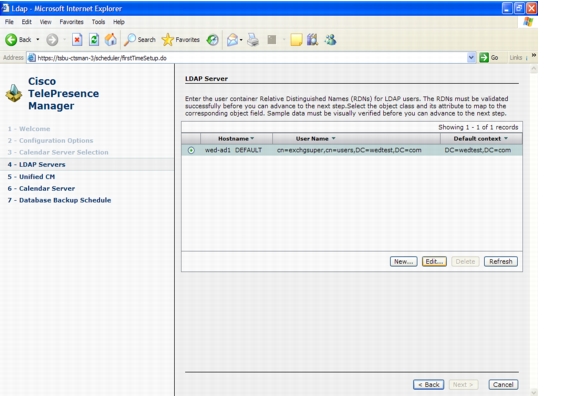This screenshot has height=396, width=574.
Task: Click the default context cell DC=wedtest,DC=com
Action: point(477,150)
